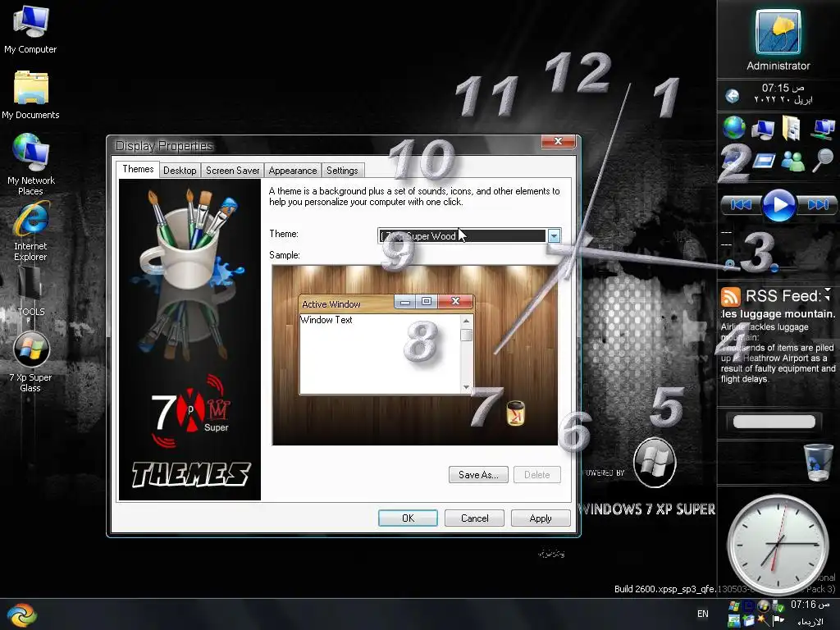
Task: Click the sample window's scrollbar
Action: pos(466,354)
